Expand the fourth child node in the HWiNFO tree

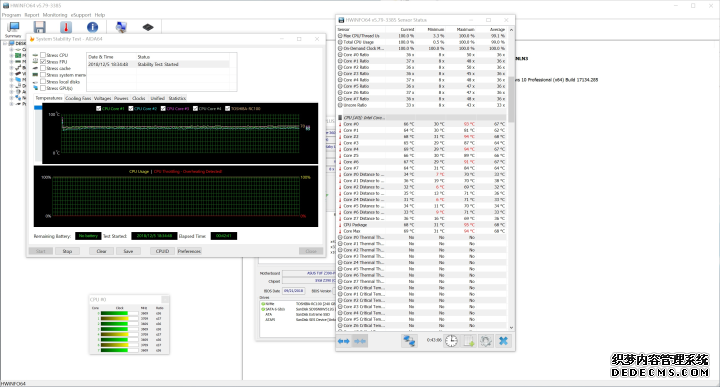[11, 67]
